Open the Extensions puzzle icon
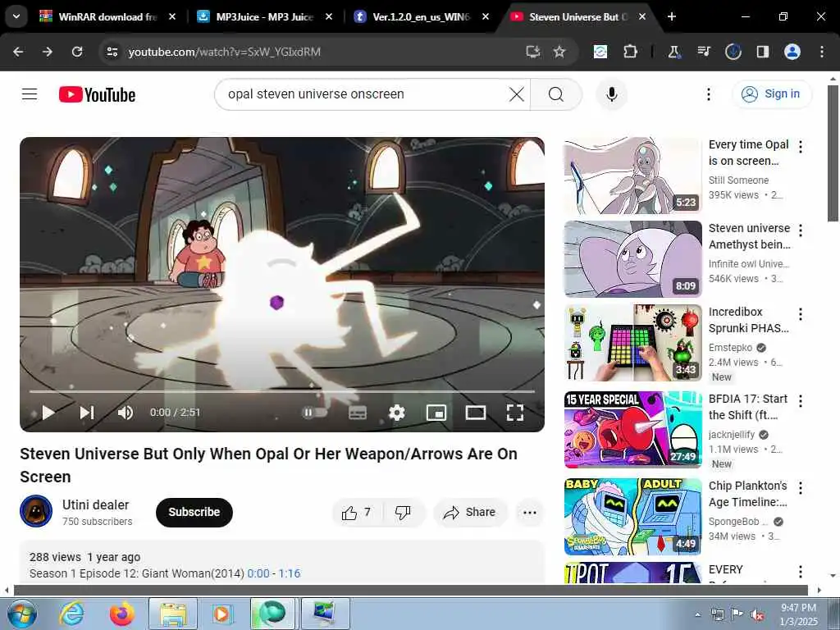This screenshot has height=630, width=840. coord(631,52)
